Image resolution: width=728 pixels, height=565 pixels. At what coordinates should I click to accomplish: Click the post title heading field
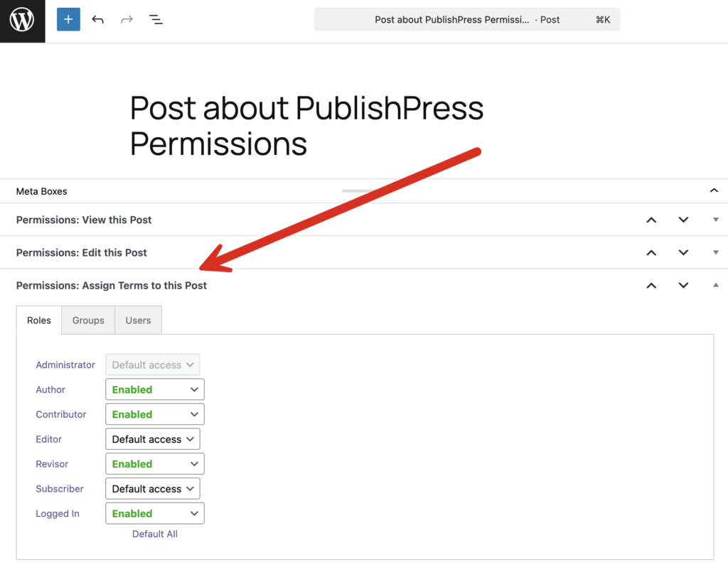click(x=306, y=126)
